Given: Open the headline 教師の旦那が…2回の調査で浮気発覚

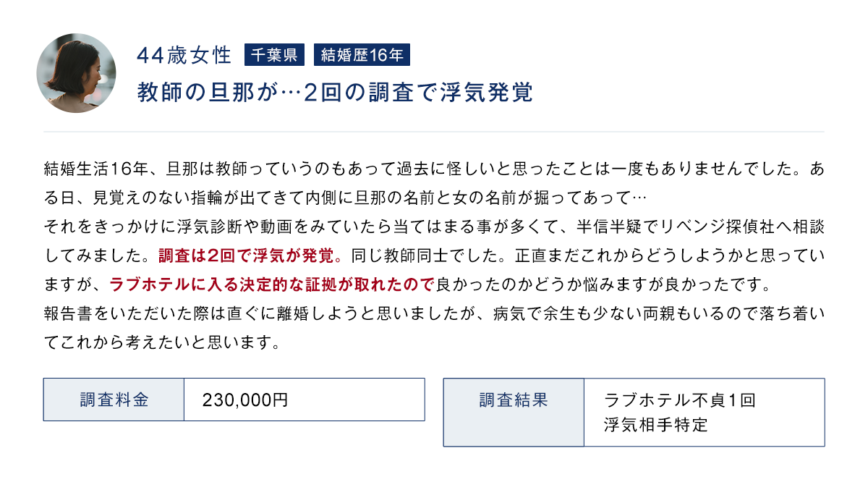Looking at the screenshot, I should [335, 93].
